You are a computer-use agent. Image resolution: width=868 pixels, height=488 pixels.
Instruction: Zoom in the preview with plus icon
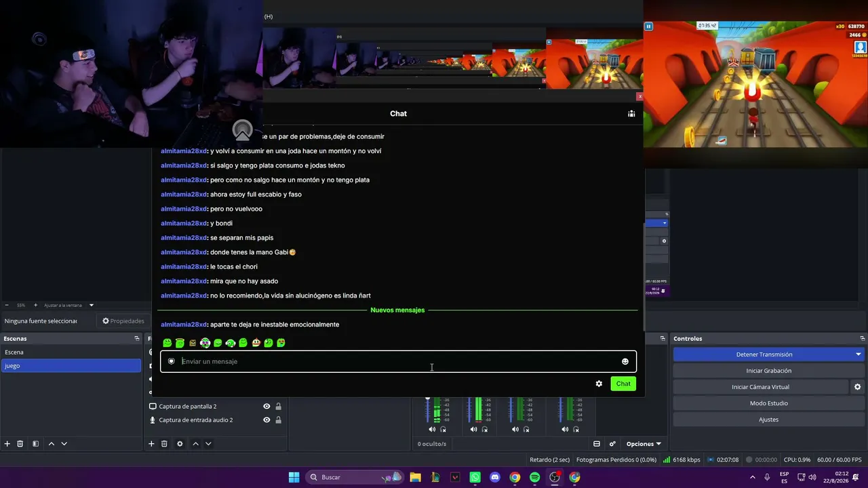click(x=35, y=305)
